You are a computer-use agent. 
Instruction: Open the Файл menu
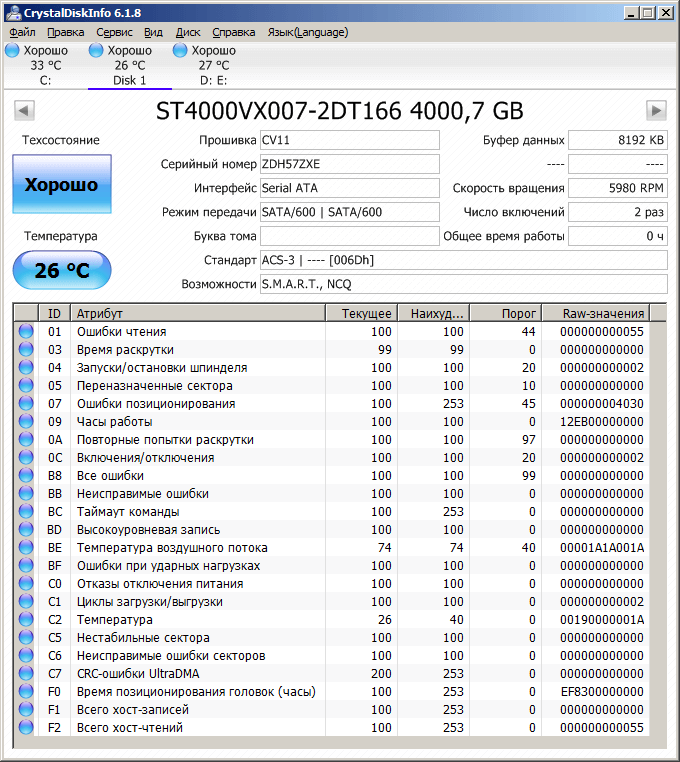22,32
